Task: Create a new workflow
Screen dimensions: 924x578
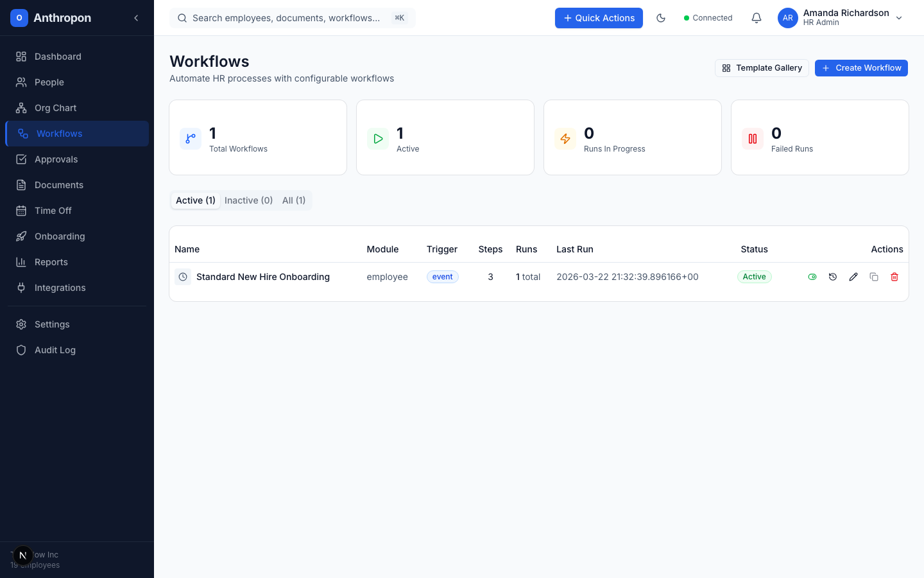Action: (861, 68)
